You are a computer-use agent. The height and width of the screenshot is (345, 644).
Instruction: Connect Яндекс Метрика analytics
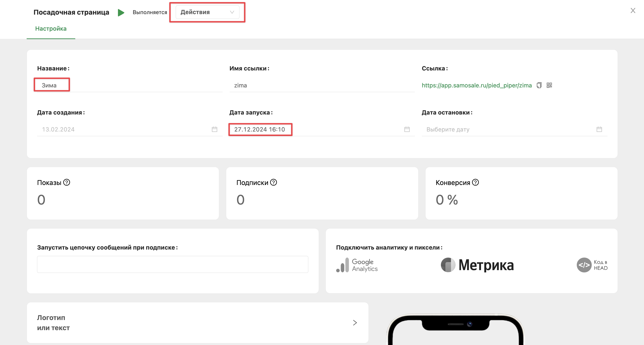477,265
